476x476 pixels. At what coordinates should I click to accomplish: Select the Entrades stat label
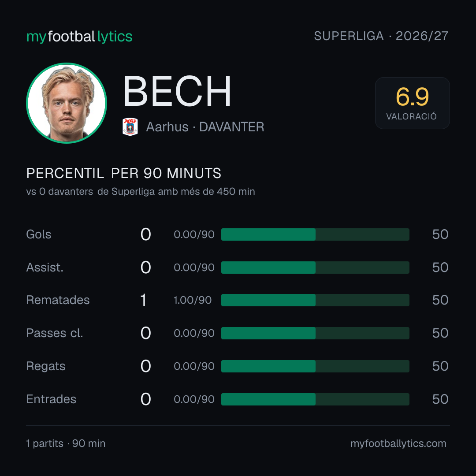click(x=51, y=399)
